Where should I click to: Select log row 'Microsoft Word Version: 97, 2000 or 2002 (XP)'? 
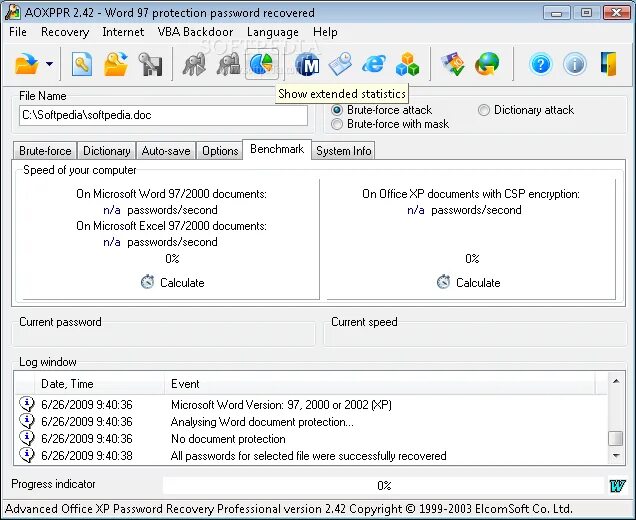[x=312, y=405]
